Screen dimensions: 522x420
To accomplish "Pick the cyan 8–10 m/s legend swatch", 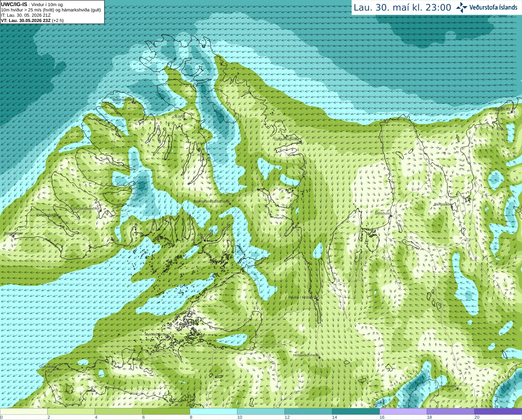I will tap(213, 411).
